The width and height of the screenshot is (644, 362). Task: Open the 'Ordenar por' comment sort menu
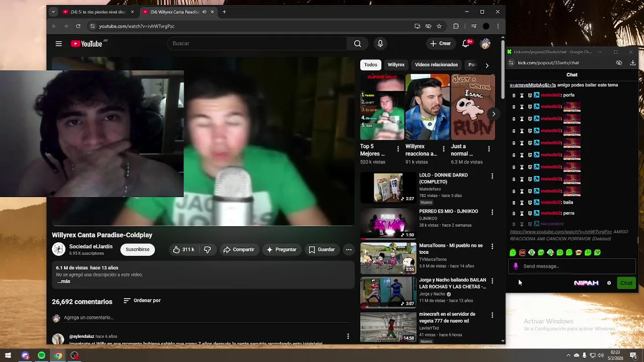click(142, 301)
